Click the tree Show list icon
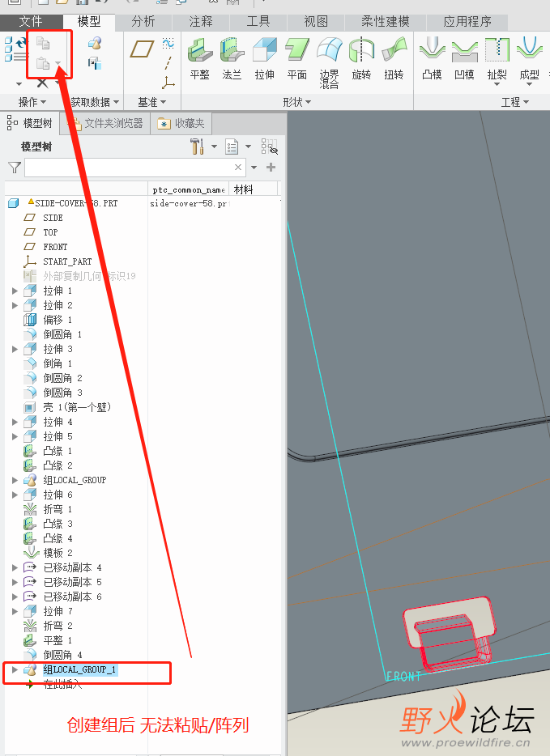Image resolution: width=550 pixels, height=756 pixels. [232, 147]
